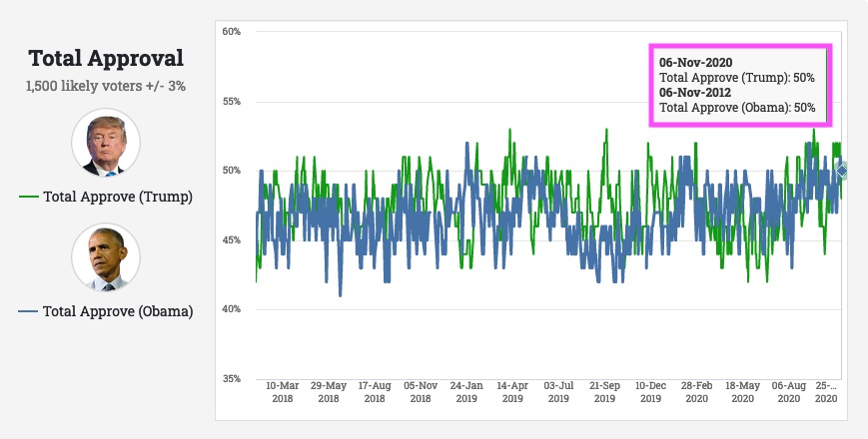
Task: Click the 50% y-axis label
Action: (x=232, y=171)
